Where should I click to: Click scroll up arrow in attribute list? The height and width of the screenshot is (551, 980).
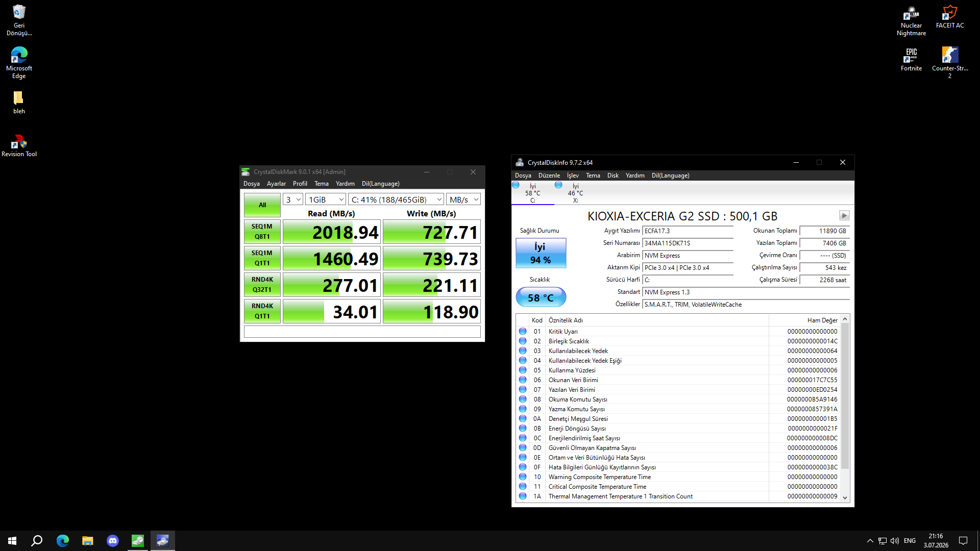coord(845,319)
